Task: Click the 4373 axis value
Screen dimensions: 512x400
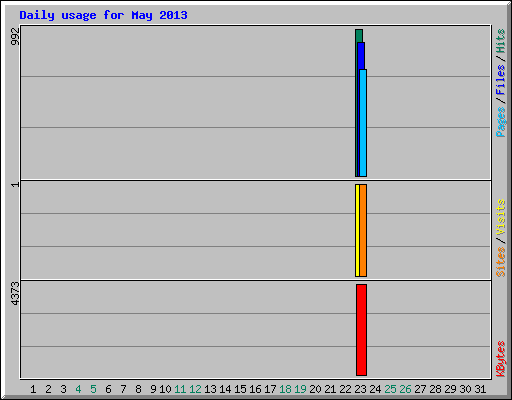Action: [x=15, y=294]
